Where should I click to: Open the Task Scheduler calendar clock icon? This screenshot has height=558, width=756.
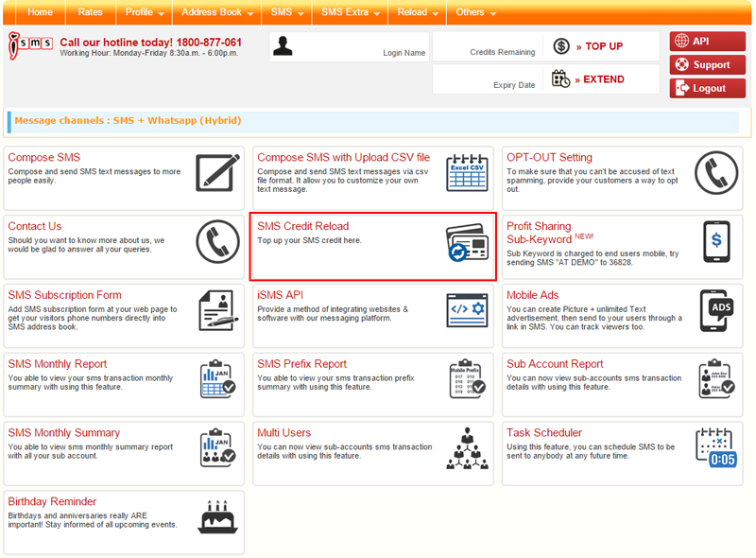pos(716,448)
